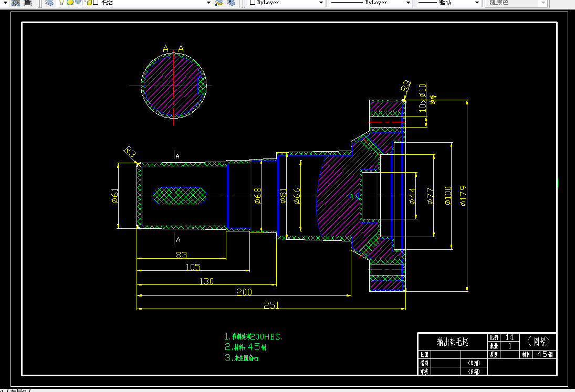
Task: Open the ByLayer linetype dropdown
Action: coord(408,3)
